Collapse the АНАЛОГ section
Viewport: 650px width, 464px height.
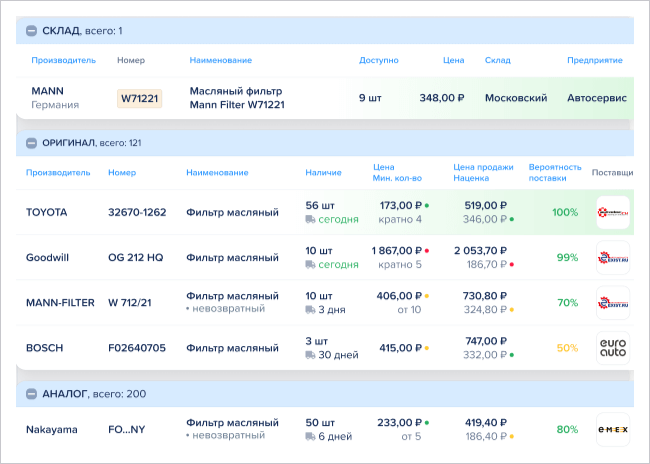click(x=32, y=394)
